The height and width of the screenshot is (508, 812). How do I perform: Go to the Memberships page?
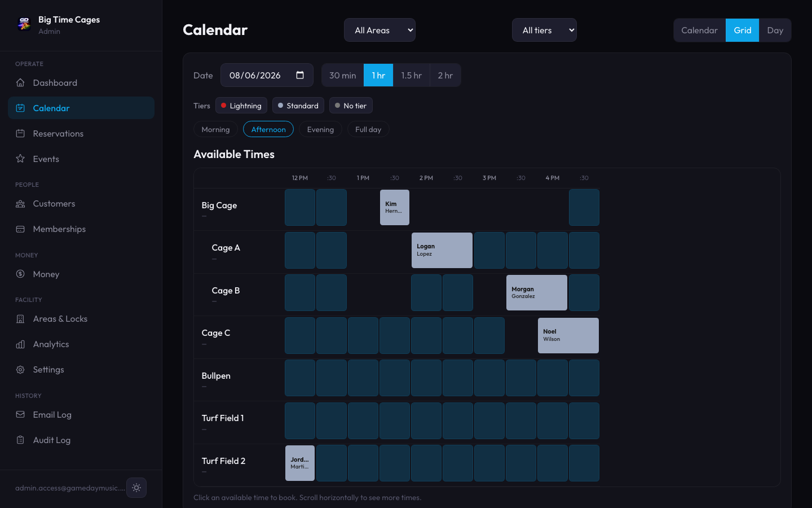(81, 229)
